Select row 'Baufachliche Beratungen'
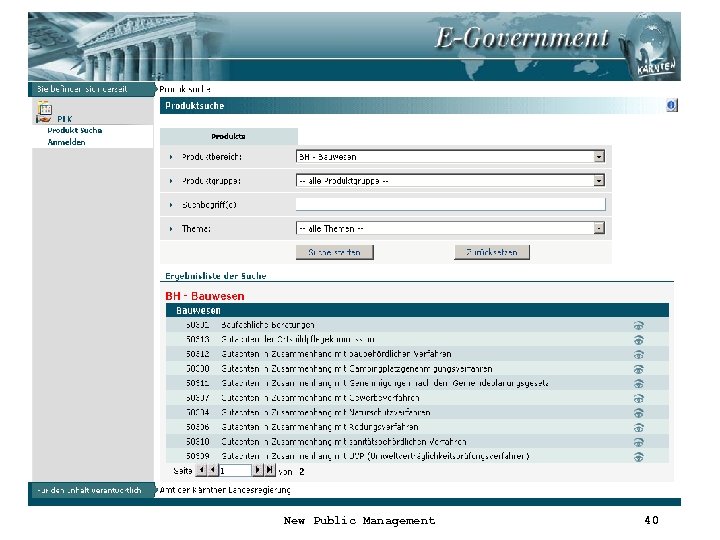 pyautogui.click(x=417, y=325)
